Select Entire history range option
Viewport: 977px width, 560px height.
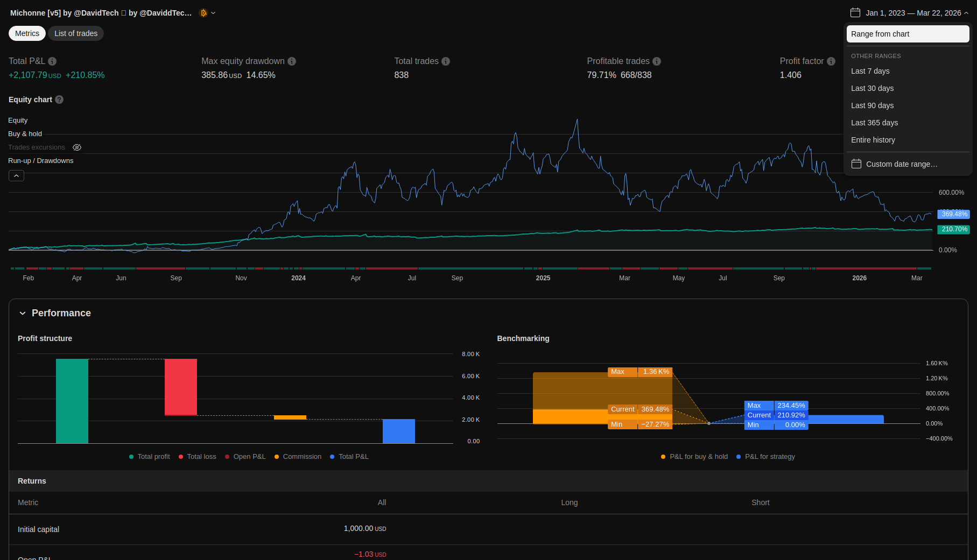pos(873,140)
